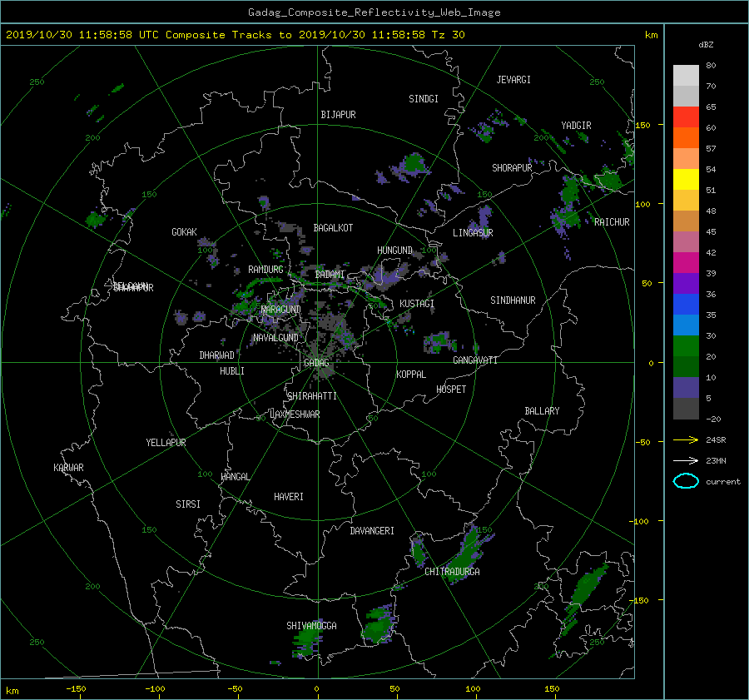This screenshot has height=700, width=749.
Task: Pick the light gray 70-80 dBZ swatch
Action: click(x=686, y=76)
